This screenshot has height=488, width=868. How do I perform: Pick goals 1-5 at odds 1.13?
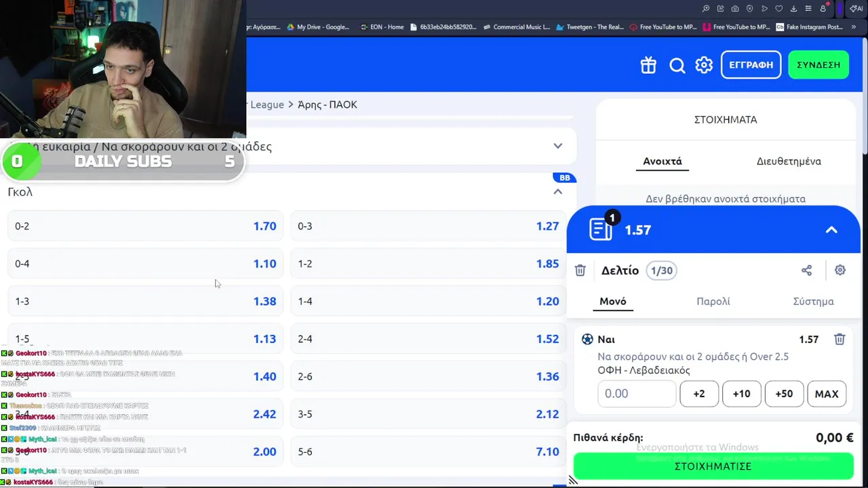[x=145, y=339]
